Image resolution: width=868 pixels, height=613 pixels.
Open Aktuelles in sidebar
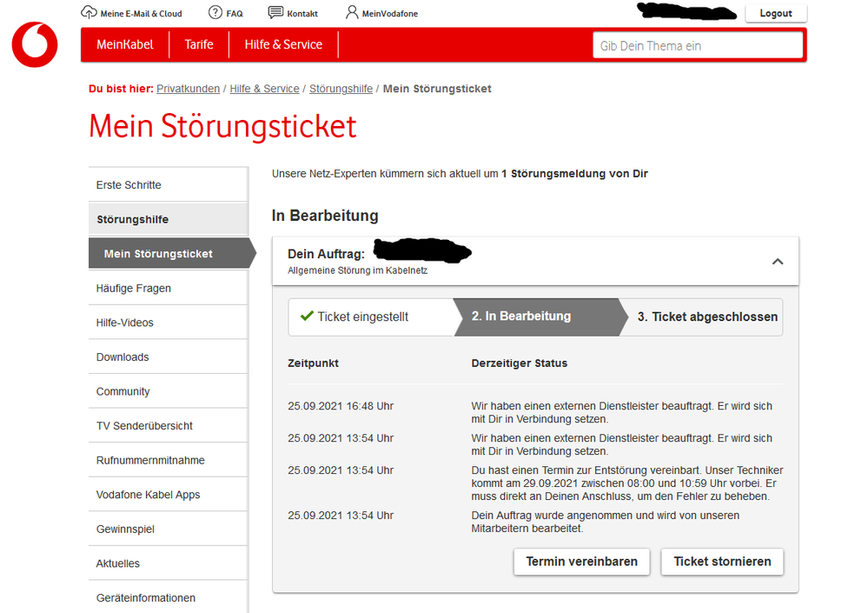[x=168, y=563]
